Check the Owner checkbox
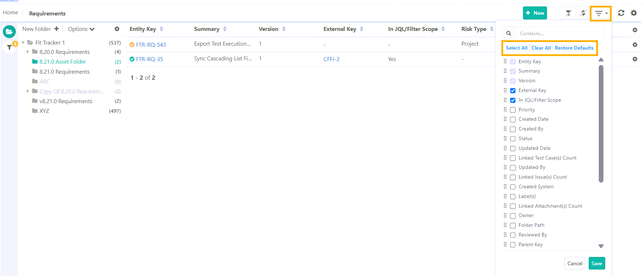 click(513, 216)
